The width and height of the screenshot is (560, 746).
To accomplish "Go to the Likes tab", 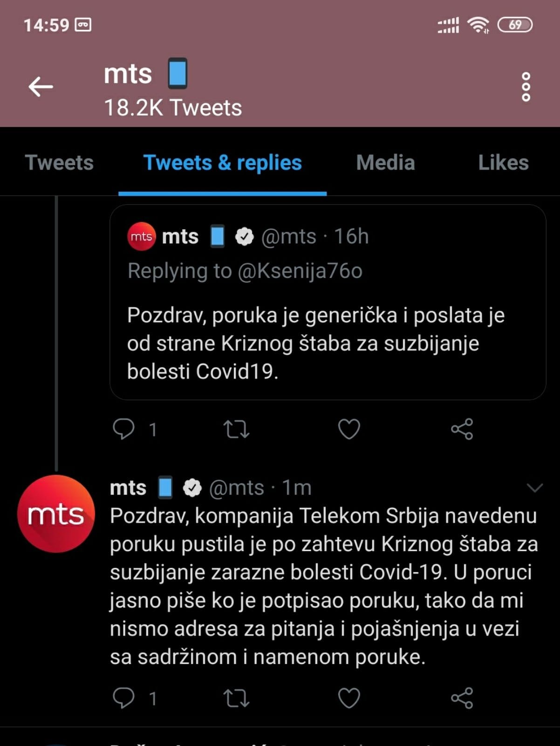I will tap(503, 163).
